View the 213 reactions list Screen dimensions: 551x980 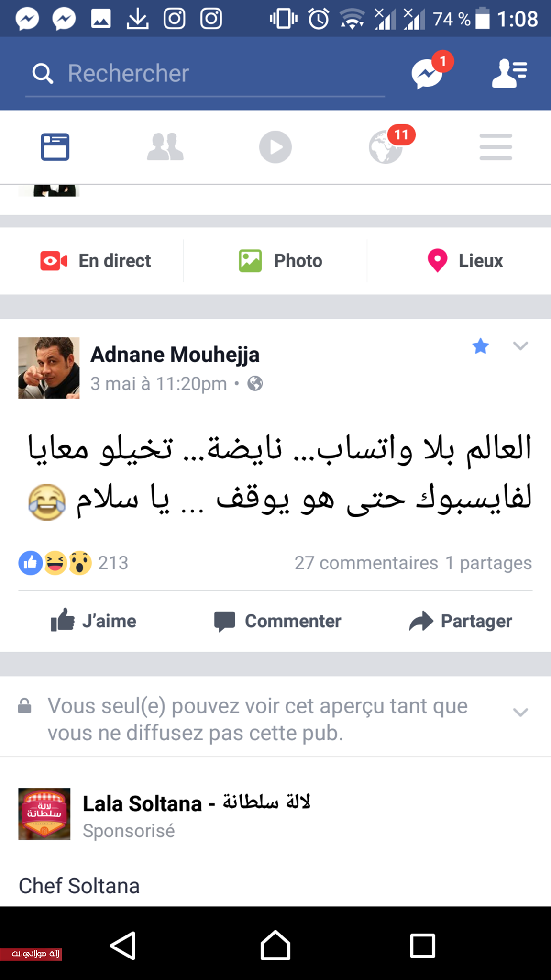point(73,563)
